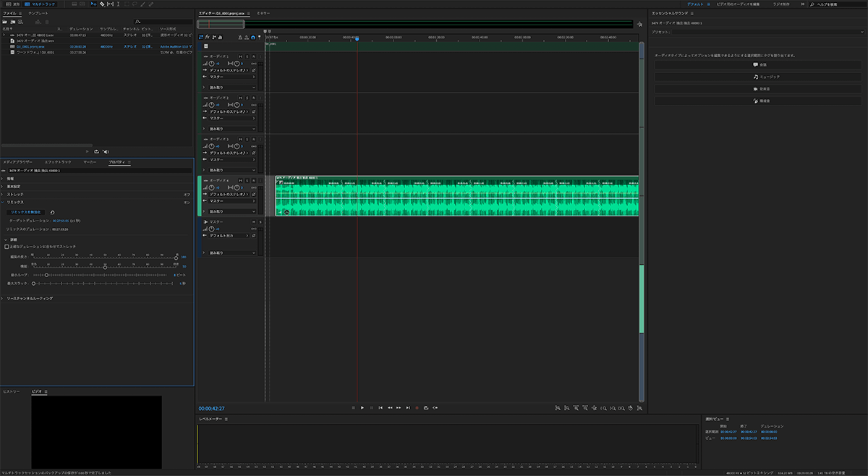This screenshot has width=868, height=476.
Task: Click the Open File folder icon
Action: pos(4,22)
